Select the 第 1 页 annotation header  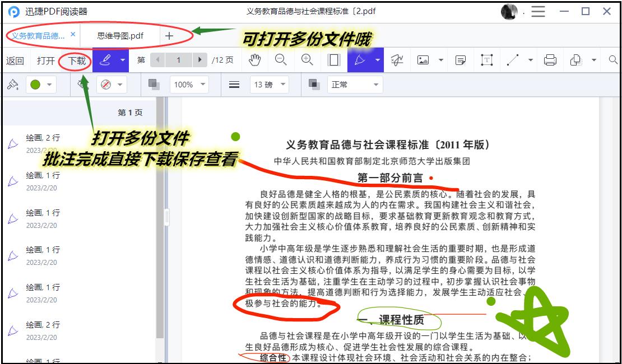click(x=79, y=112)
